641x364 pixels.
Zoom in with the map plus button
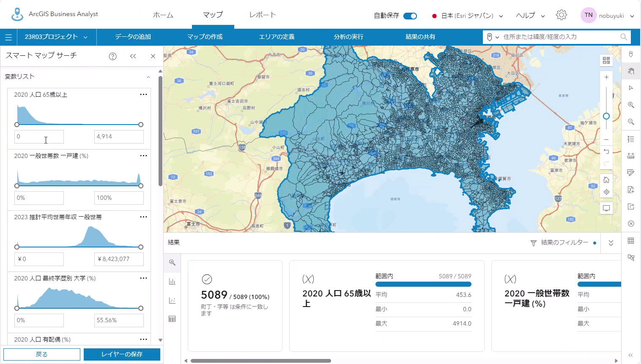(x=606, y=77)
